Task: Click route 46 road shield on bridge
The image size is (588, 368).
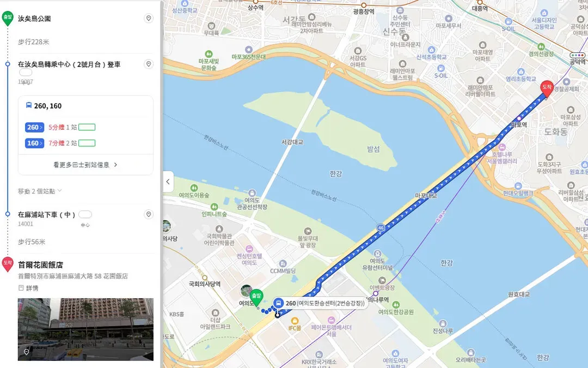Action: [381, 227]
